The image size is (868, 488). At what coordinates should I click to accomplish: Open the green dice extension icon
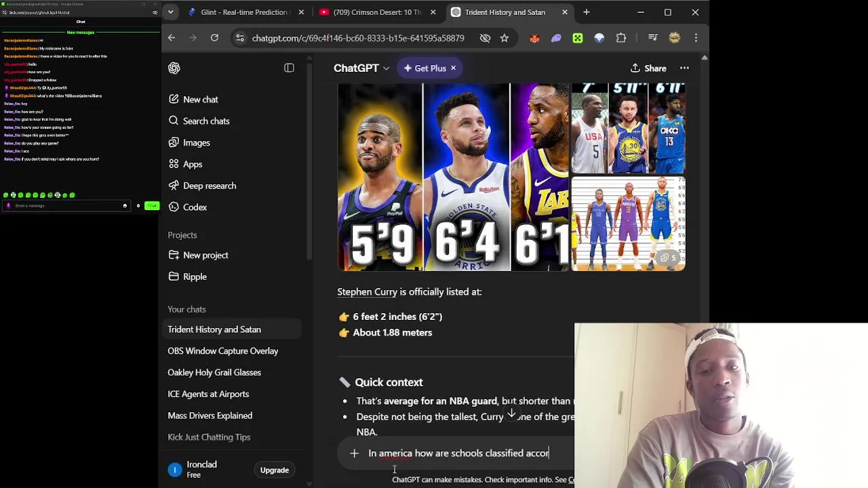pos(578,38)
